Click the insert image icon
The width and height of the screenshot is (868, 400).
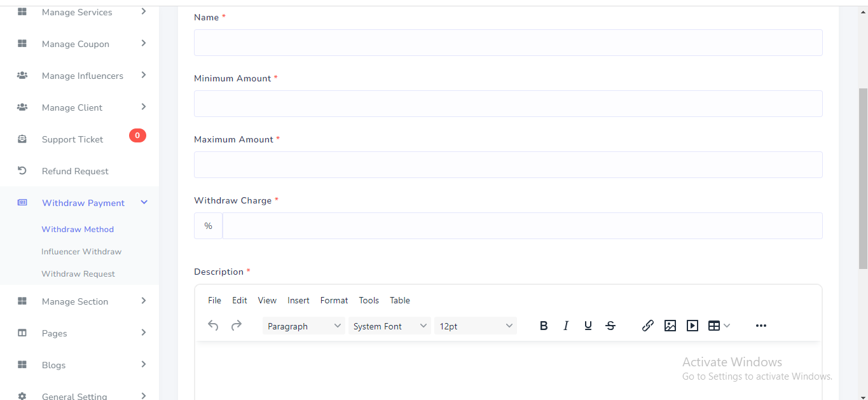pyautogui.click(x=670, y=326)
